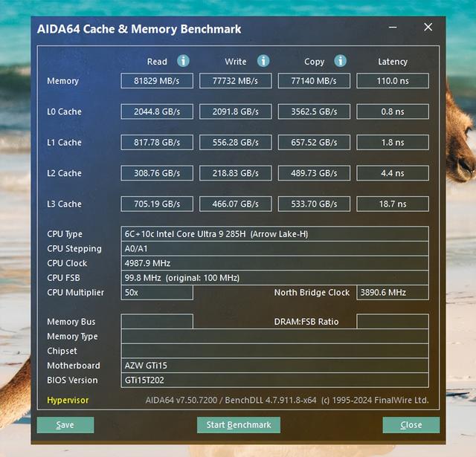The height and width of the screenshot is (457, 476).
Task: Select L0 Cache Write 2091.8 GB/s
Action: 235,111
